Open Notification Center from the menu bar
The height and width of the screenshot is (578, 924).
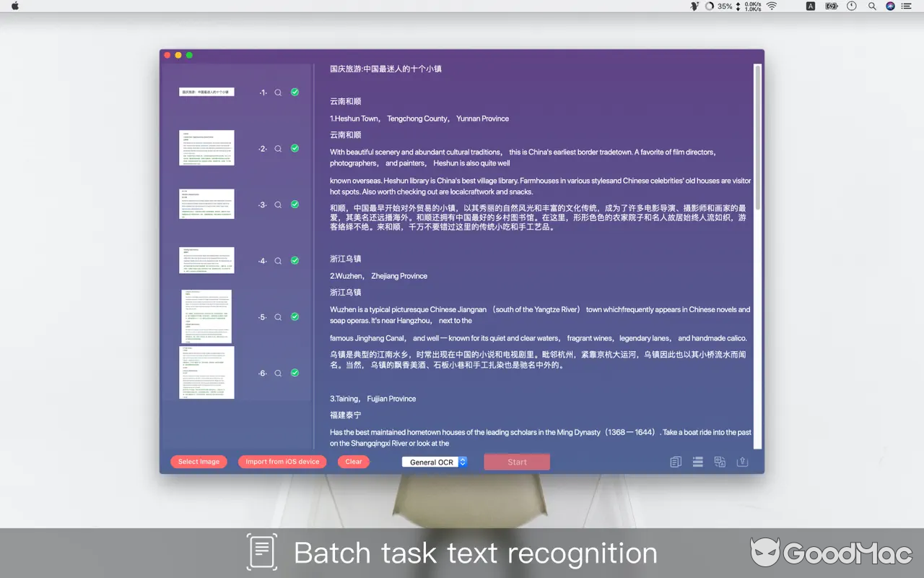click(906, 6)
